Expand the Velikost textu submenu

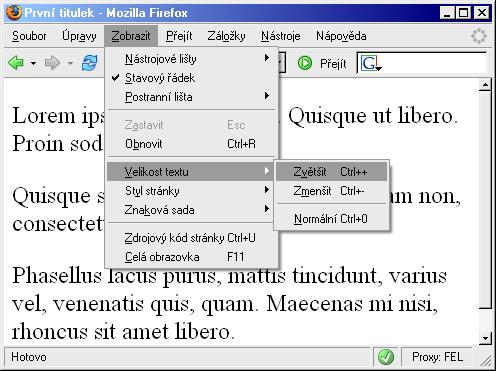pyautogui.click(x=190, y=172)
